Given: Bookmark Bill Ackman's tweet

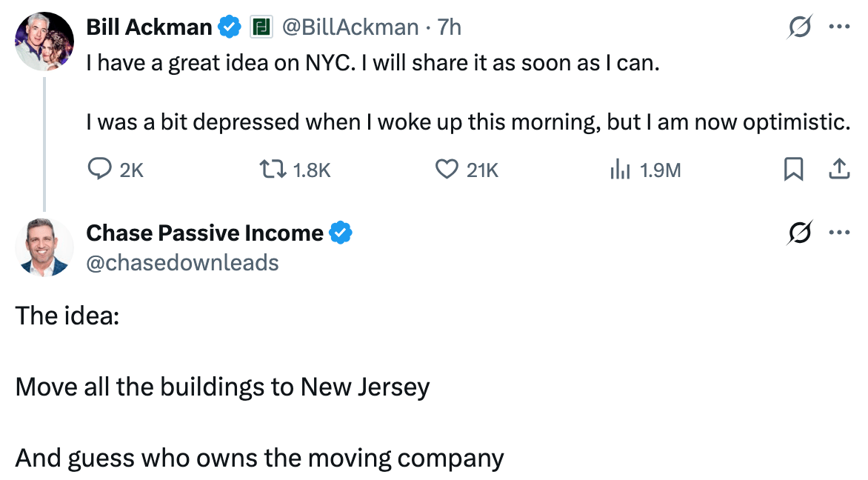Looking at the screenshot, I should [x=793, y=170].
